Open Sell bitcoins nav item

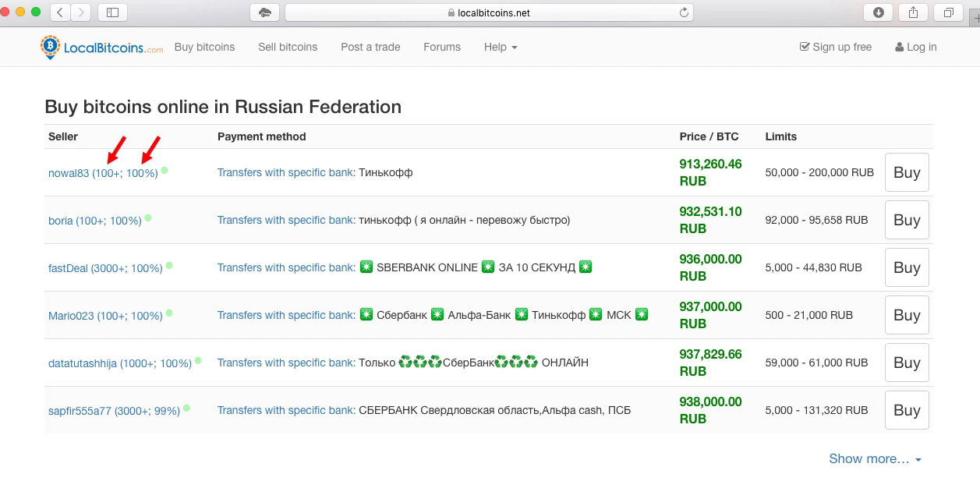click(x=288, y=47)
